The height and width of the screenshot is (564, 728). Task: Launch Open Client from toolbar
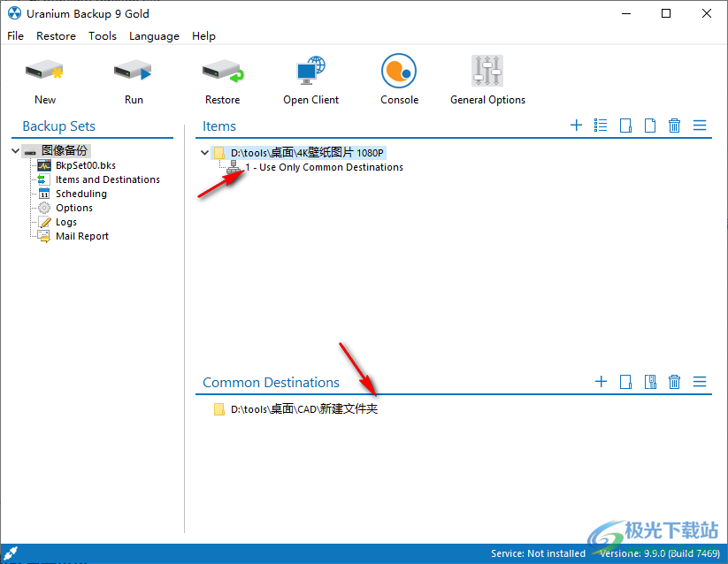pyautogui.click(x=310, y=72)
